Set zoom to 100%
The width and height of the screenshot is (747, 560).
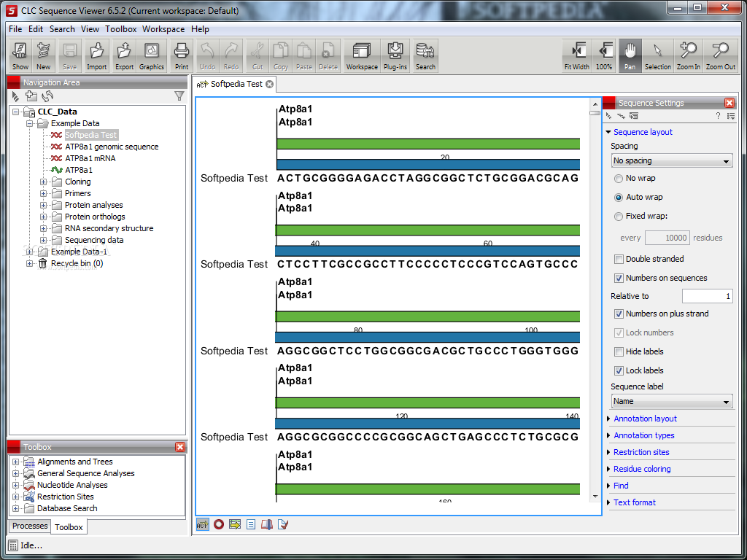pyautogui.click(x=604, y=55)
